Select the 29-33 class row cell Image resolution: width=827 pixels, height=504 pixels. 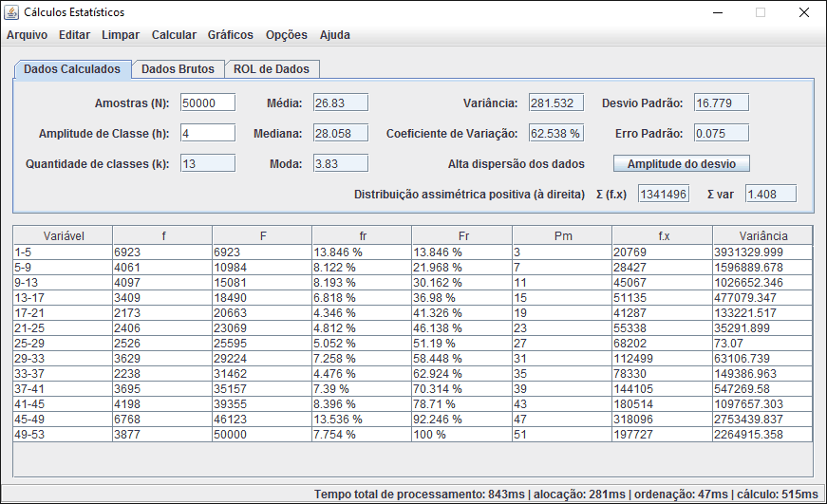click(63, 359)
